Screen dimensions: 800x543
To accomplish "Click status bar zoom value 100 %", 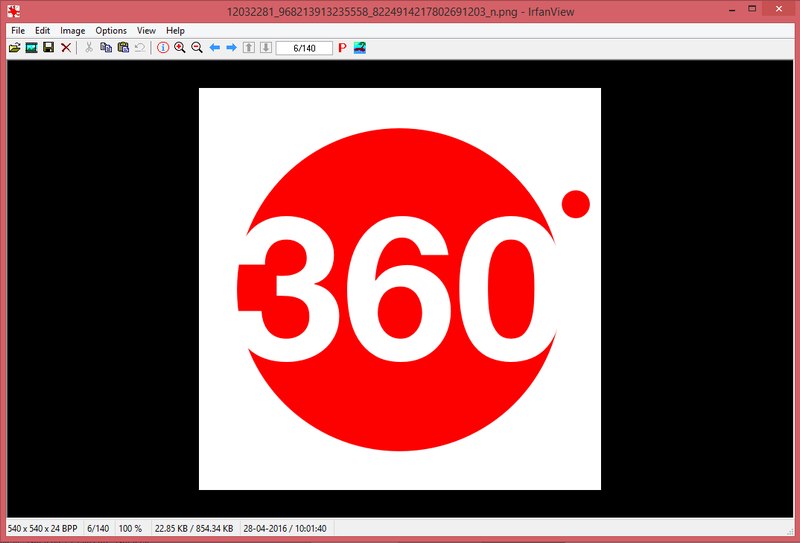I will (130, 529).
